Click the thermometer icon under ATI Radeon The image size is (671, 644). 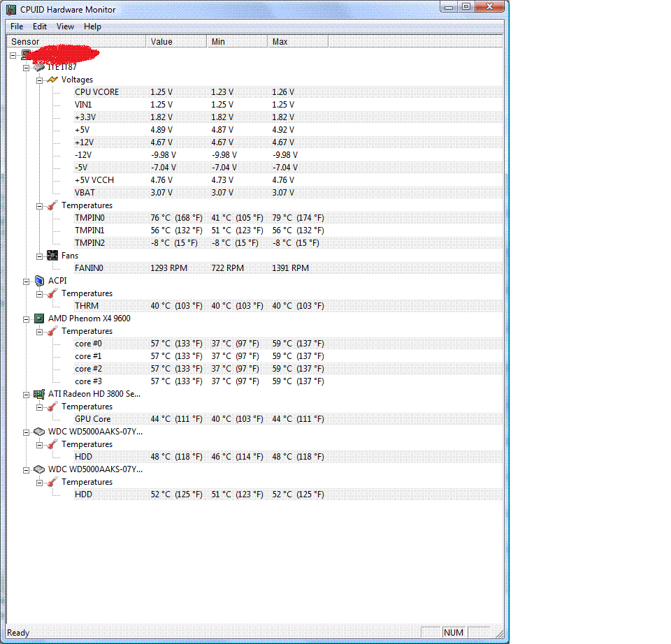pos(52,407)
